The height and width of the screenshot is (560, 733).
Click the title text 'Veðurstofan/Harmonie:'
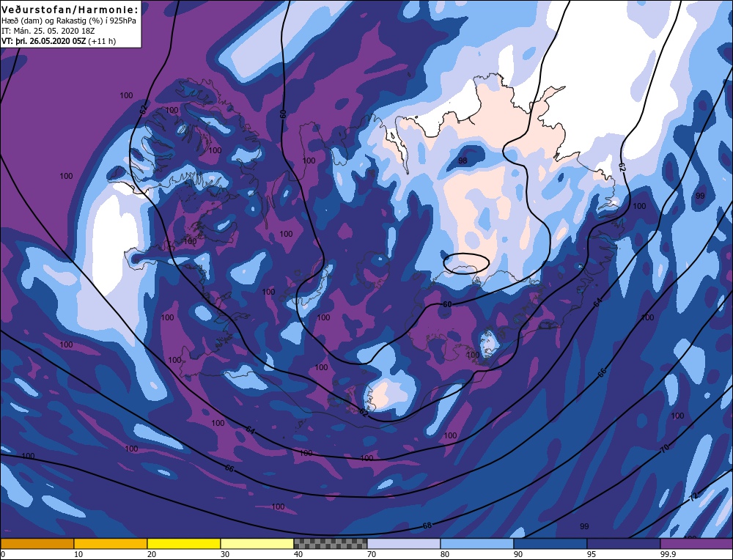pos(70,10)
